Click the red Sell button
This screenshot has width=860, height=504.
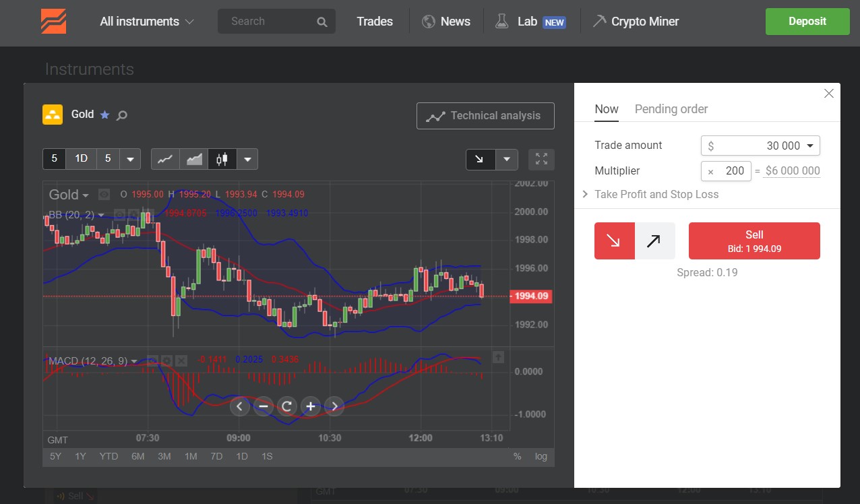click(x=754, y=241)
